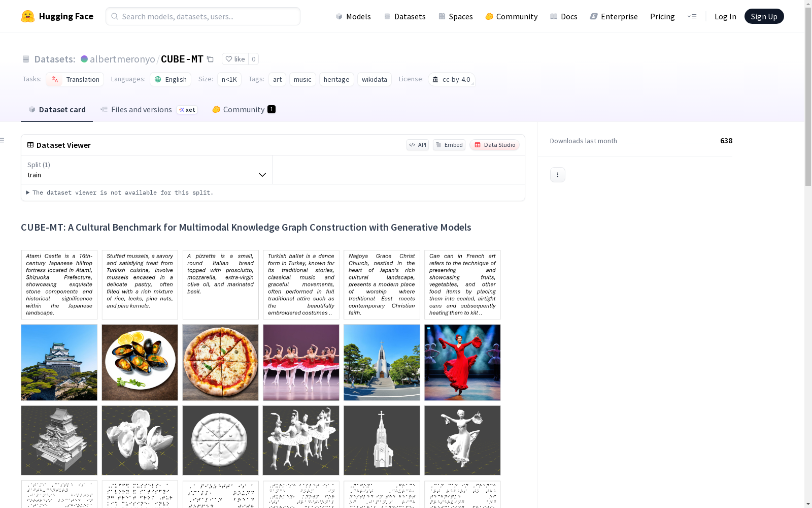Open the more navigation menu icon
Image resolution: width=812 pixels, height=508 pixels.
tap(692, 16)
